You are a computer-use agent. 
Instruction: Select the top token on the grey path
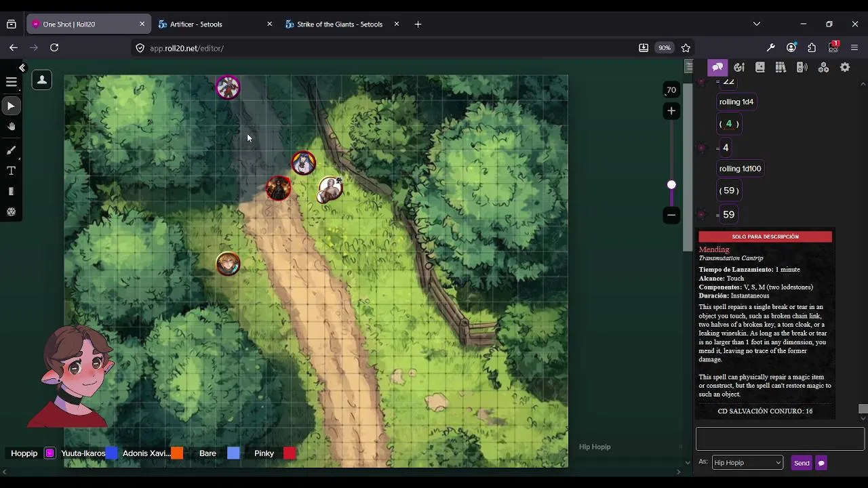(x=228, y=87)
